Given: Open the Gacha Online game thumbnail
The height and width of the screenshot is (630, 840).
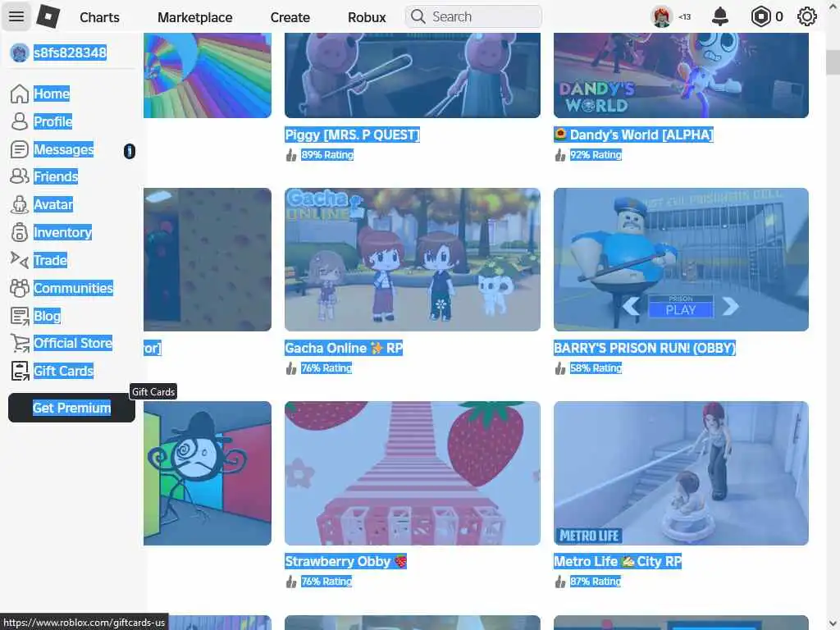Looking at the screenshot, I should pyautogui.click(x=413, y=259).
